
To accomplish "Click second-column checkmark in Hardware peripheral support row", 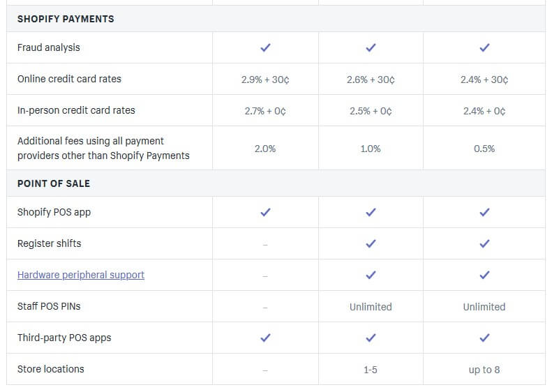I will click(x=371, y=275).
